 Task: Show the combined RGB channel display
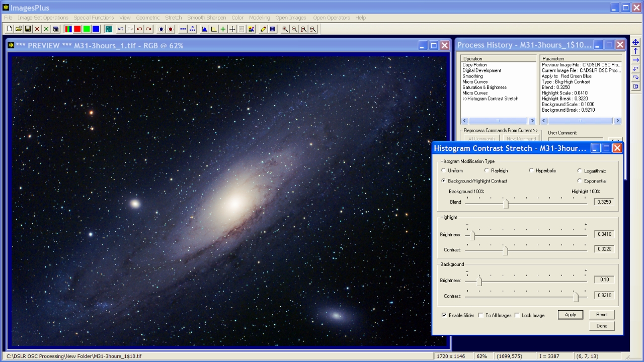[x=68, y=29]
